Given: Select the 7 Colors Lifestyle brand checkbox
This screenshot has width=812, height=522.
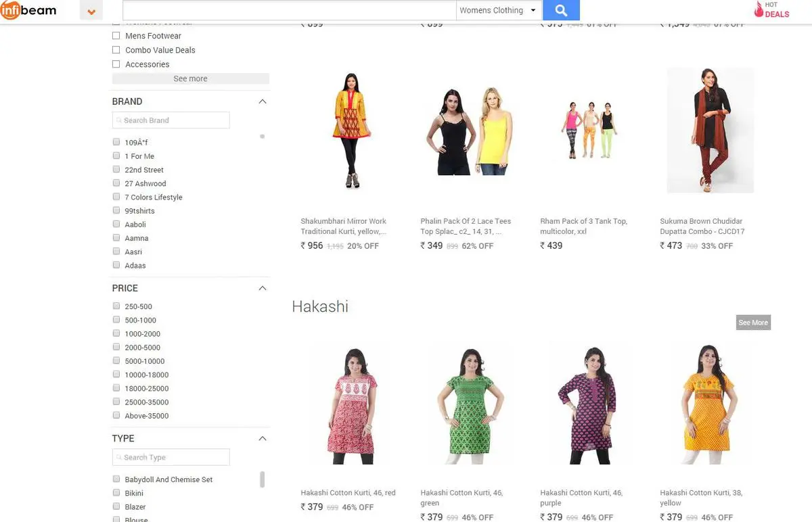Looking at the screenshot, I should pos(116,196).
